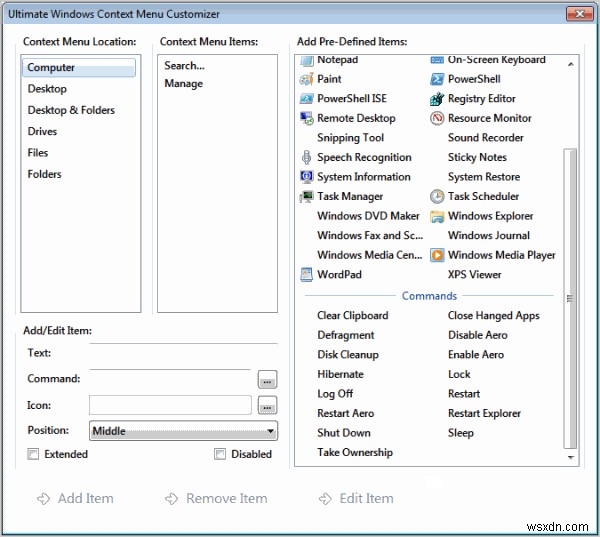Select Disk Cleanup command
This screenshot has height=537, width=600.
click(x=348, y=355)
